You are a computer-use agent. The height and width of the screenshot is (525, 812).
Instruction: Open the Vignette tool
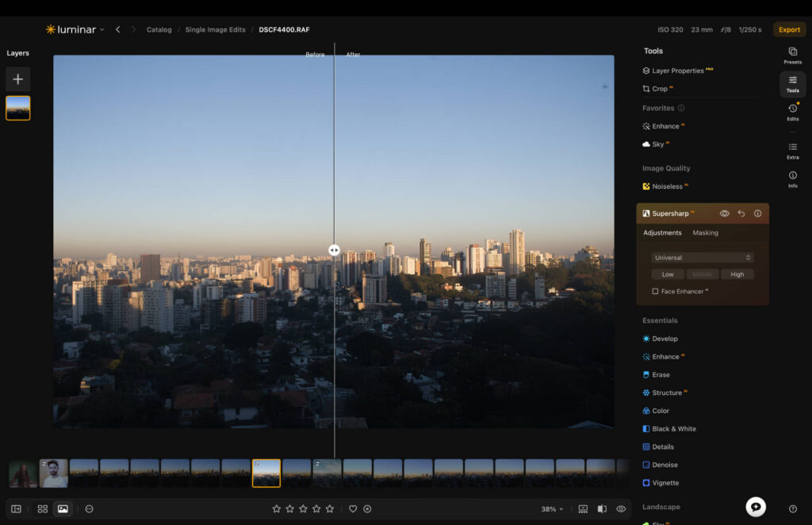661,483
